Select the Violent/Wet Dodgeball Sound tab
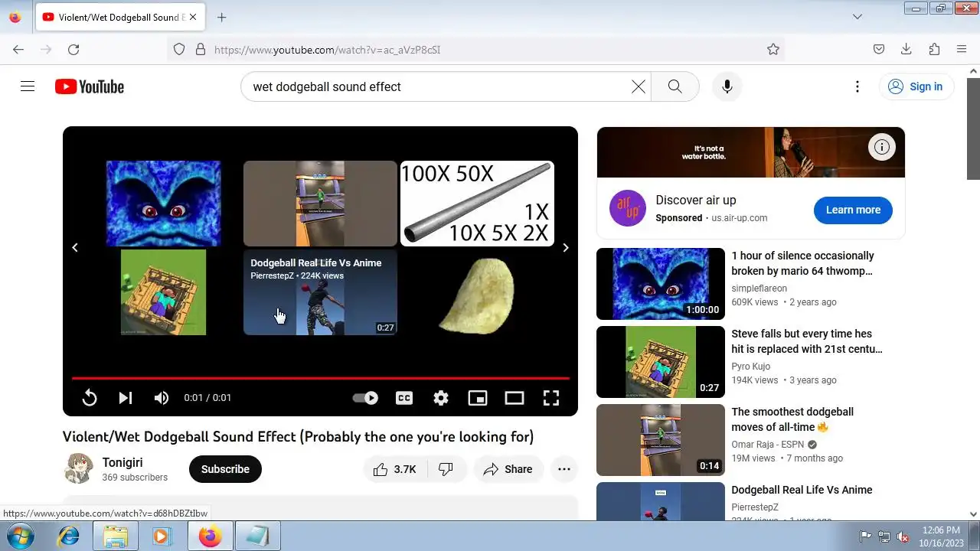Image resolution: width=980 pixels, height=551 pixels. point(120,17)
